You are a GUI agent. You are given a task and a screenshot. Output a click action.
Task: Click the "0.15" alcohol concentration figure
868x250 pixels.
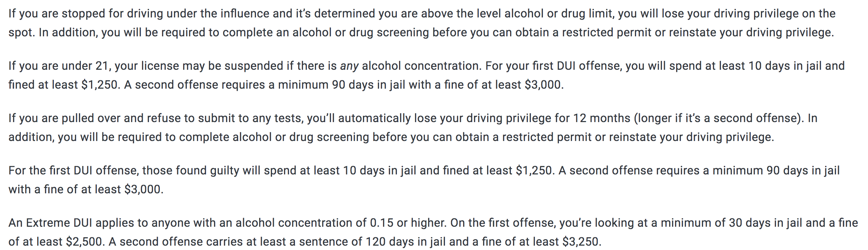[381, 223]
